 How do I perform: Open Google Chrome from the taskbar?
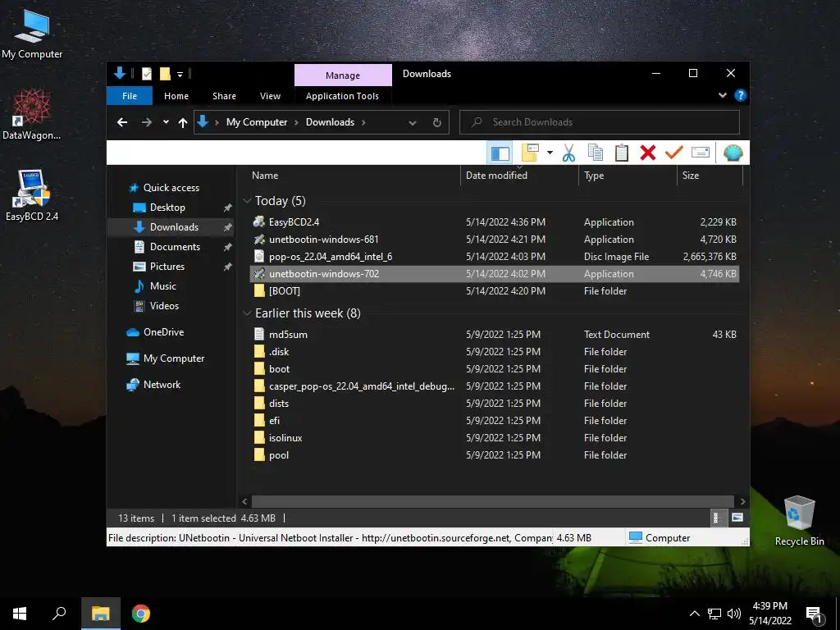click(x=141, y=614)
